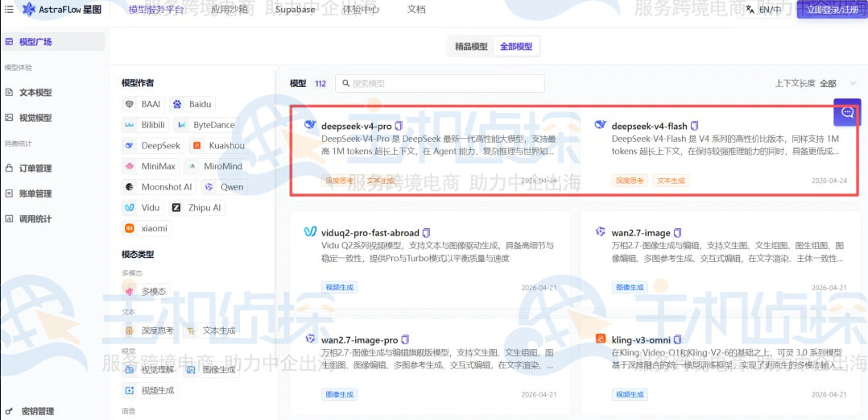Viewport: 868px width, 420px height.
Task: Copy the deepseek-v4-flash model name
Action: coord(695,127)
